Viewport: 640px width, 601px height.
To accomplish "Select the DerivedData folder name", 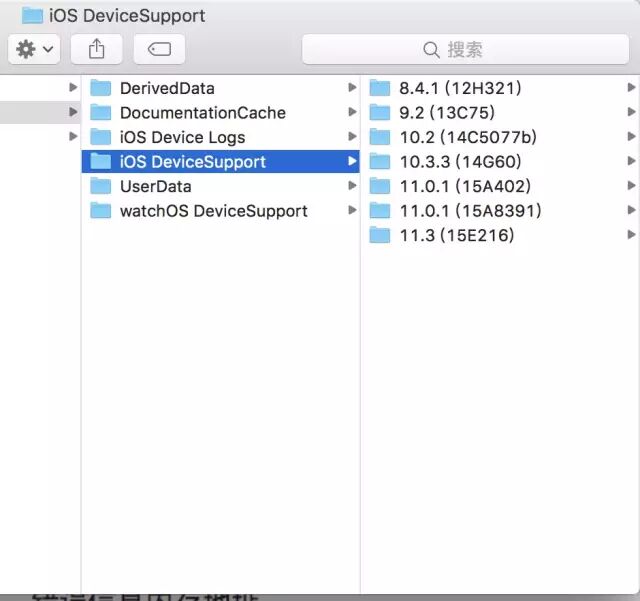I will [x=167, y=88].
